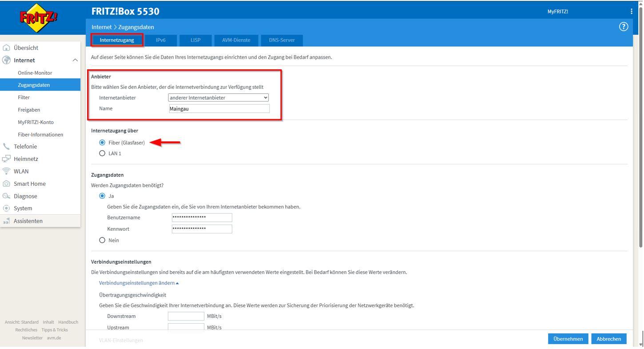Collapse Verbindungseinstellungen ändern
The width and height of the screenshot is (644, 349).
139,283
